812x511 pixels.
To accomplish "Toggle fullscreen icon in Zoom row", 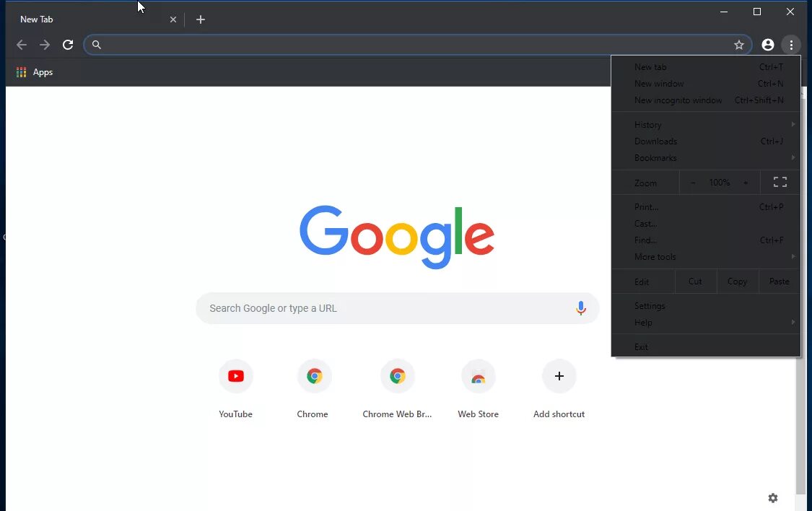I will coord(780,182).
